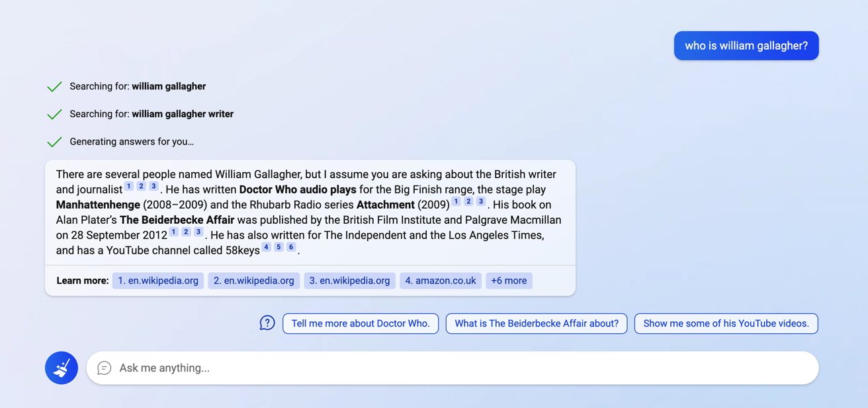Screen dimensions: 868x408
Task: Click bold 'Doctor Who audio plays' in the answer
Action: click(x=298, y=189)
